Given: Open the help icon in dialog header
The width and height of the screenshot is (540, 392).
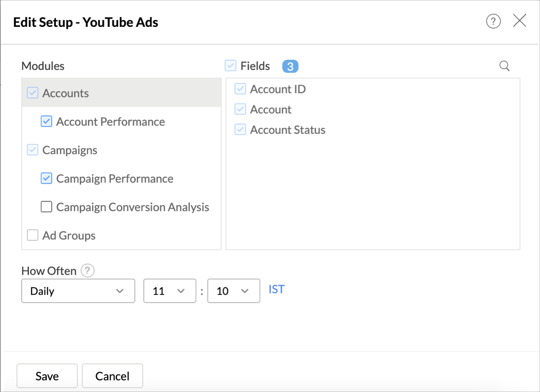Looking at the screenshot, I should pyautogui.click(x=493, y=21).
